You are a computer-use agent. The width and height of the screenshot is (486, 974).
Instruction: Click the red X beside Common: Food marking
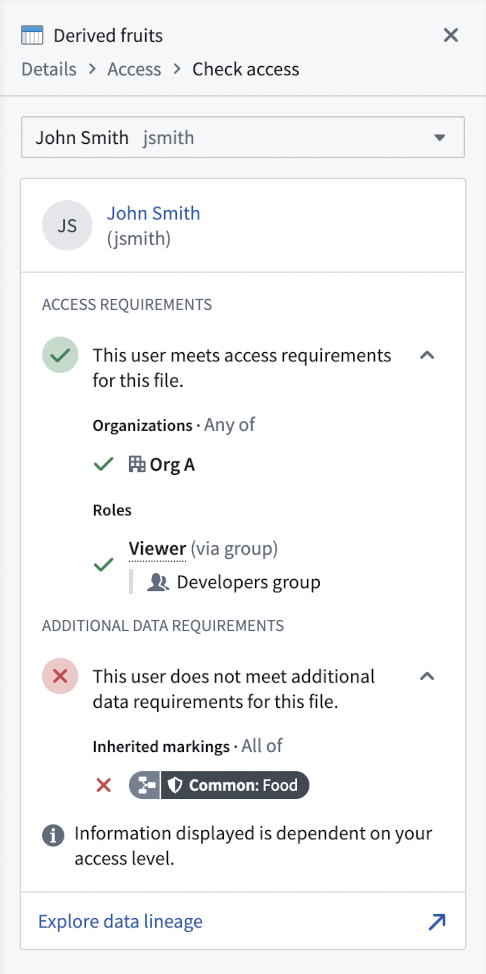click(x=103, y=785)
